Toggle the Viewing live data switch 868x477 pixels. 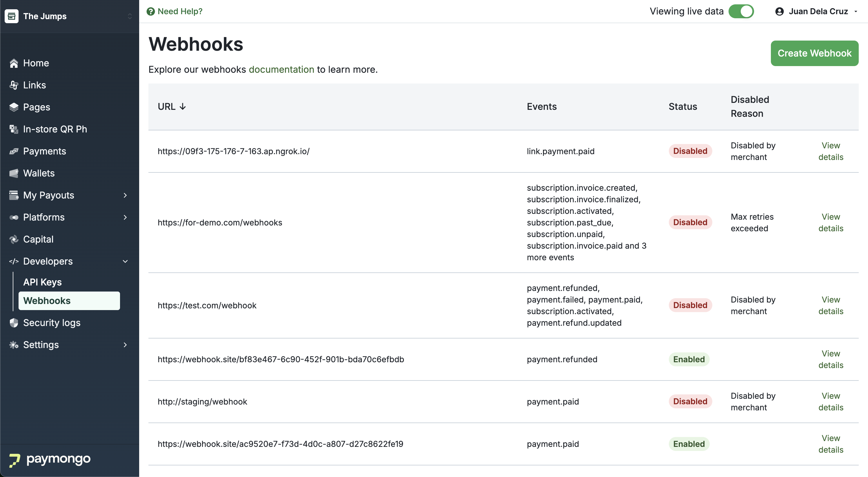click(741, 12)
